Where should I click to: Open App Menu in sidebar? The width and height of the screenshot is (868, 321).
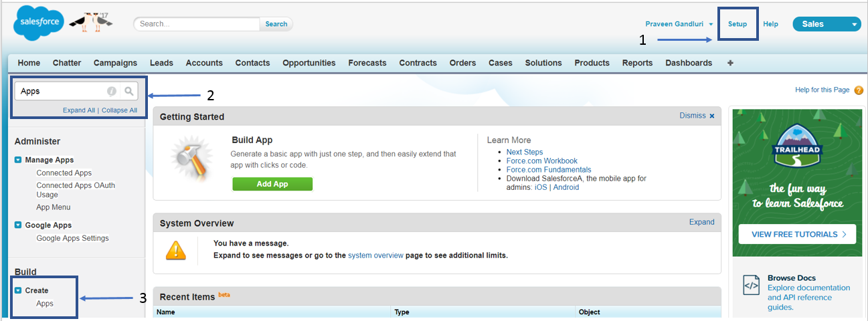tap(54, 207)
